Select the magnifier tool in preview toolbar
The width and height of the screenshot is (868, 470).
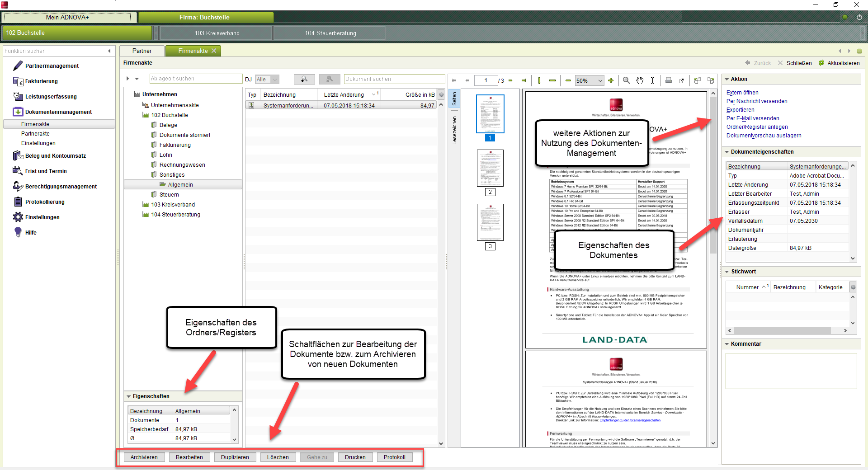(x=626, y=80)
